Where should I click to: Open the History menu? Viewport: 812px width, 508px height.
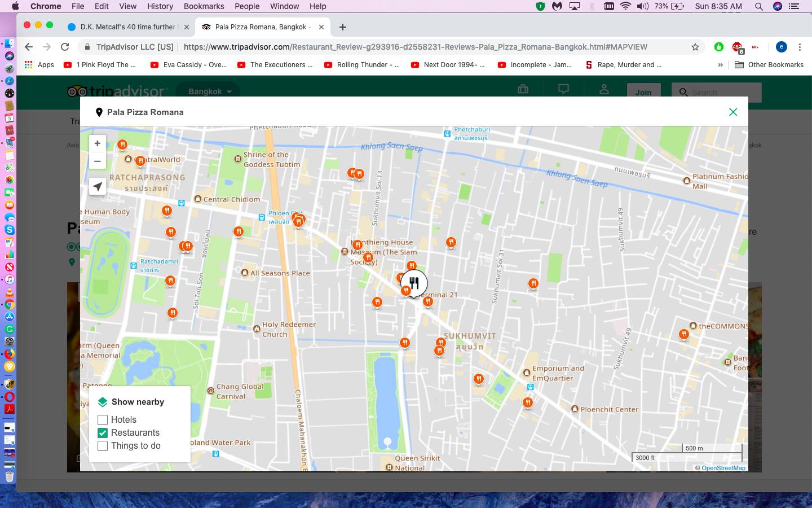160,6
